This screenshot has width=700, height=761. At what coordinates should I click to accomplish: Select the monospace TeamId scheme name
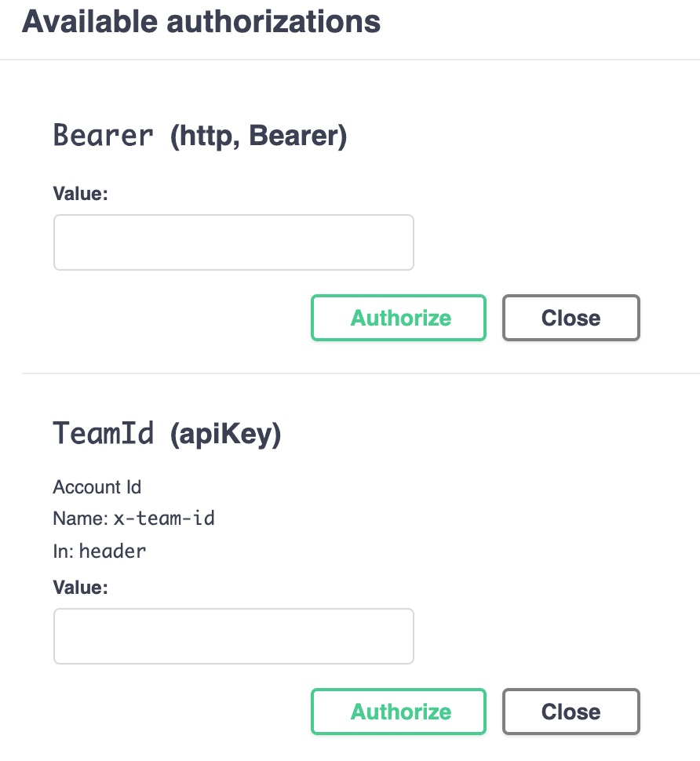coord(103,433)
